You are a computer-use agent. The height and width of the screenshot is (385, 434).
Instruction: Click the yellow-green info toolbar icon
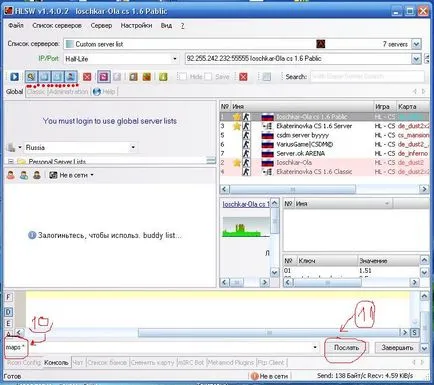pyautogui.click(x=163, y=77)
